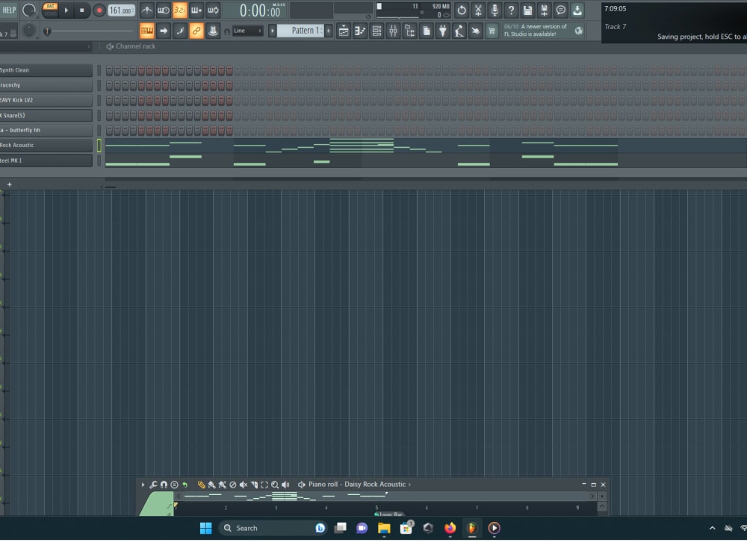The image size is (747, 560).
Task: Toggle the metronome on
Action: [x=146, y=10]
